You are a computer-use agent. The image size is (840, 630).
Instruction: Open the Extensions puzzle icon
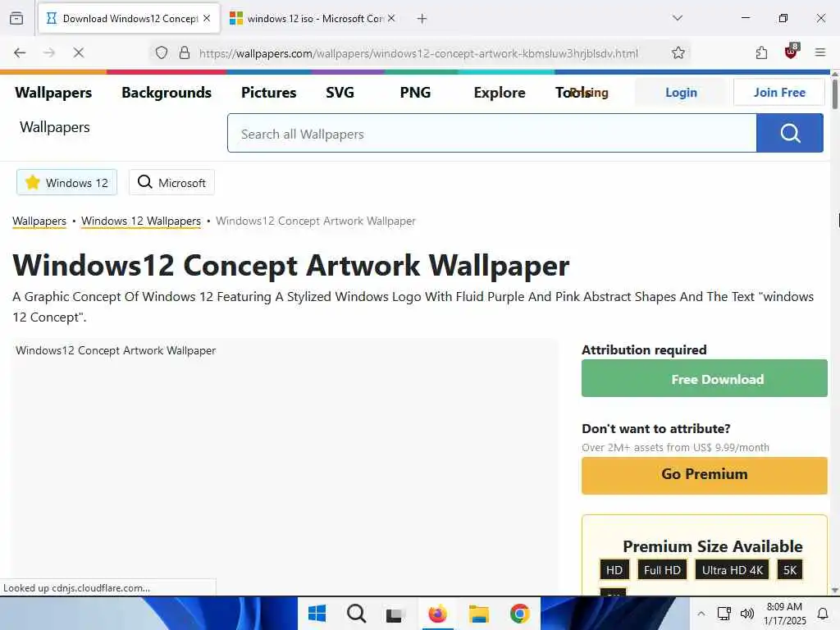coord(762,52)
